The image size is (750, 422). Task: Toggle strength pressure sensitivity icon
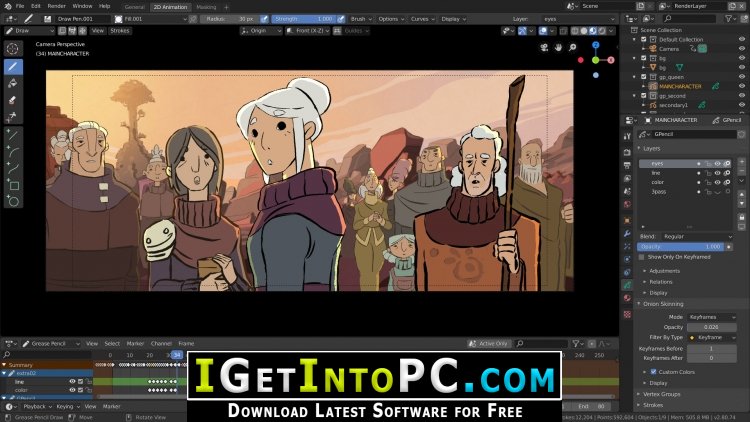pyautogui.click(x=341, y=19)
